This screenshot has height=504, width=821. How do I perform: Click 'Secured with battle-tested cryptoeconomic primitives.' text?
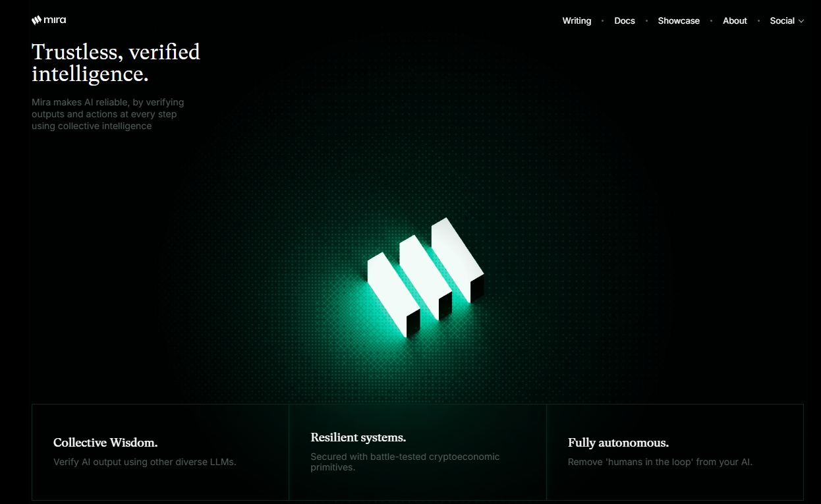click(405, 462)
